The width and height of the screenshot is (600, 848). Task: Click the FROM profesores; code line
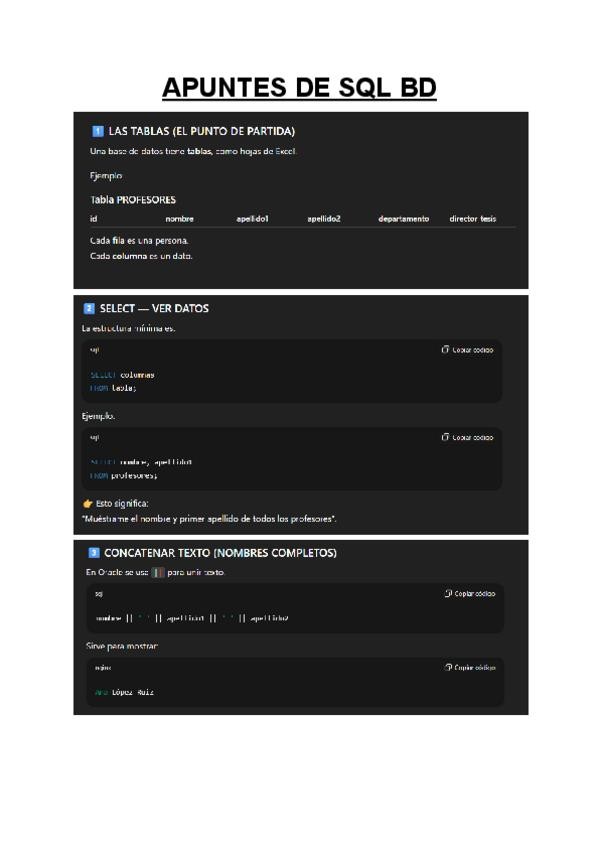click(124, 475)
